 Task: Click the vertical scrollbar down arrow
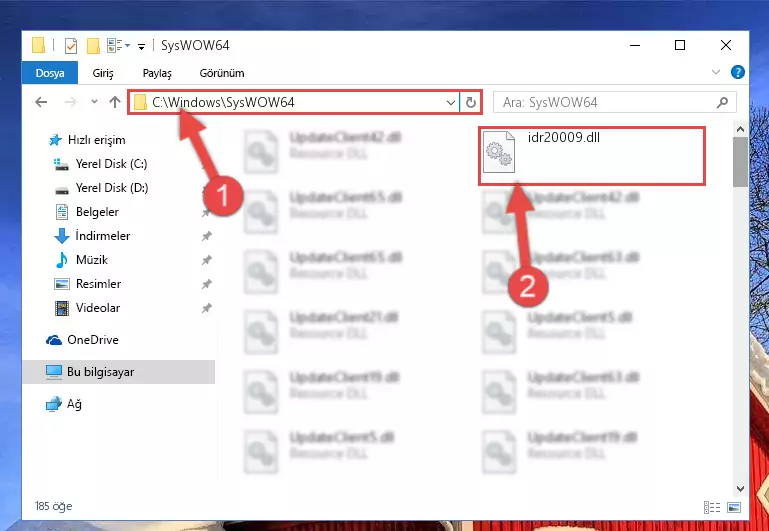pos(740,489)
